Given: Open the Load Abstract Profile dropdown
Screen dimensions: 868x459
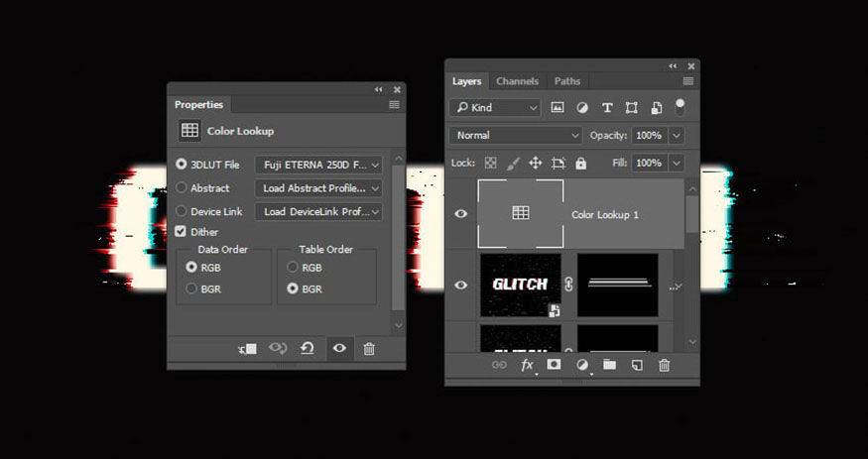Looking at the screenshot, I should [x=318, y=188].
